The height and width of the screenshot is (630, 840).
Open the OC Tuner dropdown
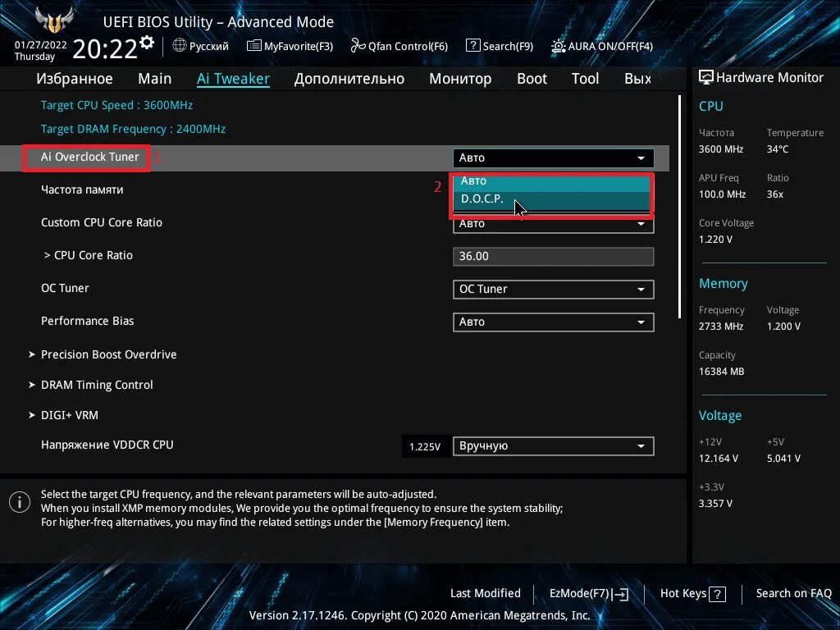554,290
